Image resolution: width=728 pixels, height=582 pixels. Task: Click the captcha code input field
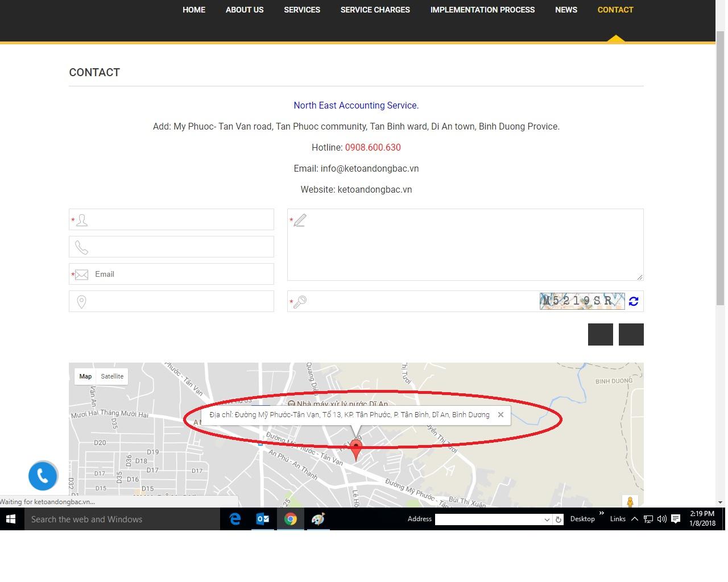(x=413, y=301)
